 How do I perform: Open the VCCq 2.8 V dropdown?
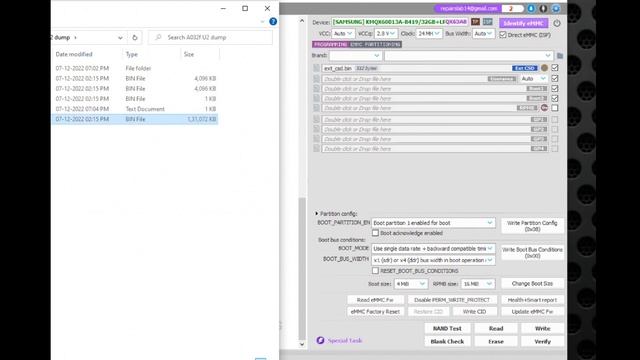pyautogui.click(x=386, y=33)
